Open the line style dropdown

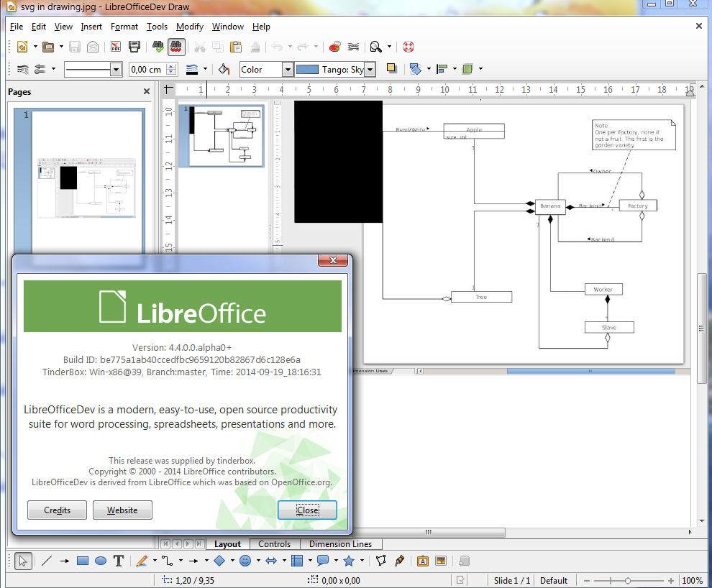(x=116, y=70)
